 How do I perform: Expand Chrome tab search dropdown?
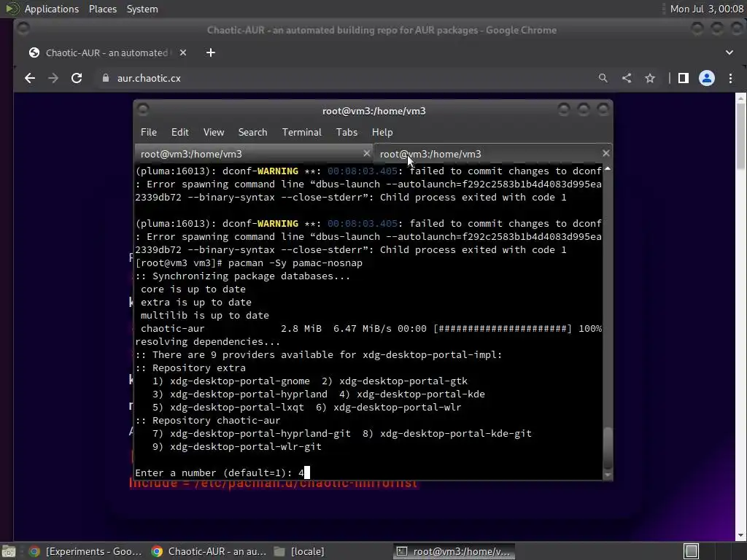(729, 52)
